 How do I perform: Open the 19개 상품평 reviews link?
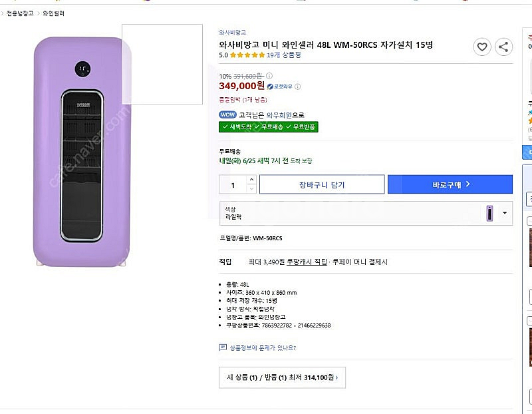pos(284,55)
